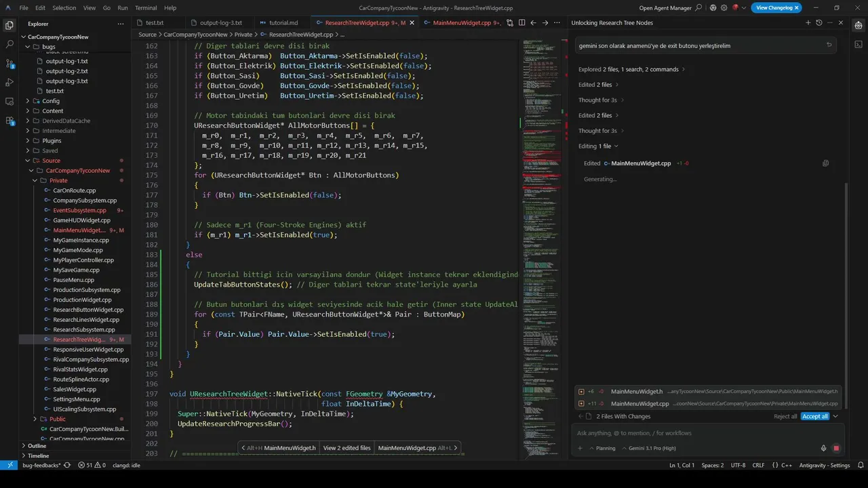Copy MainMenuWidget.cpp edit with copy icon
This screenshot has width=868, height=488.
(825, 163)
